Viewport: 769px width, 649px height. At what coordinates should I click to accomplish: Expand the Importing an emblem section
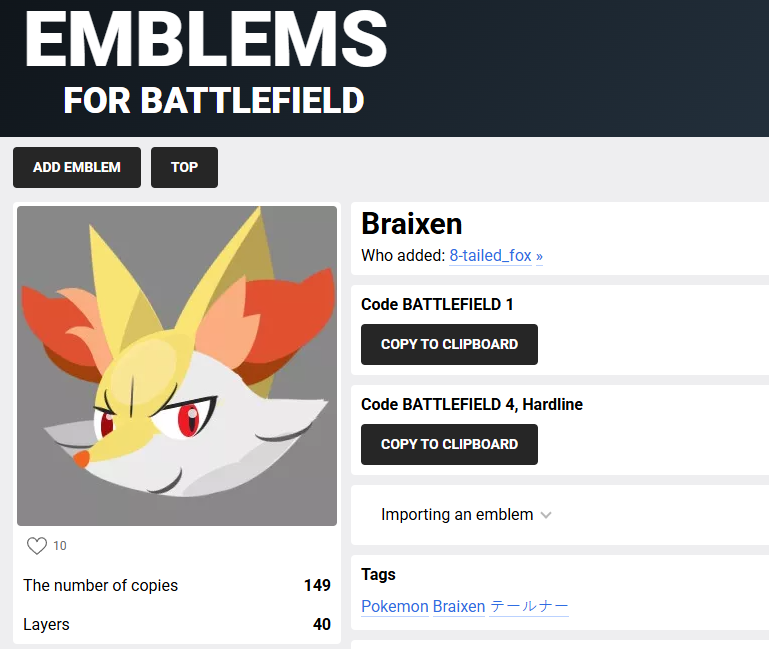(457, 515)
